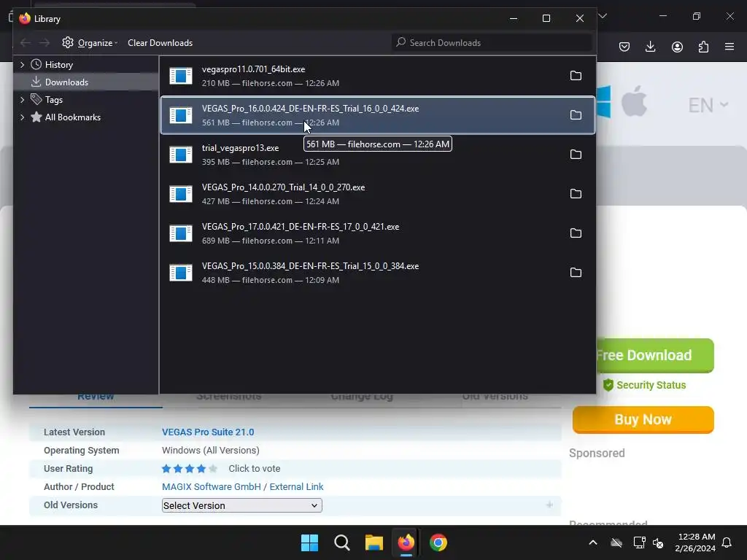Show trial_vegaspro13.exe in its folder
This screenshot has height=560, width=747.
pos(576,155)
